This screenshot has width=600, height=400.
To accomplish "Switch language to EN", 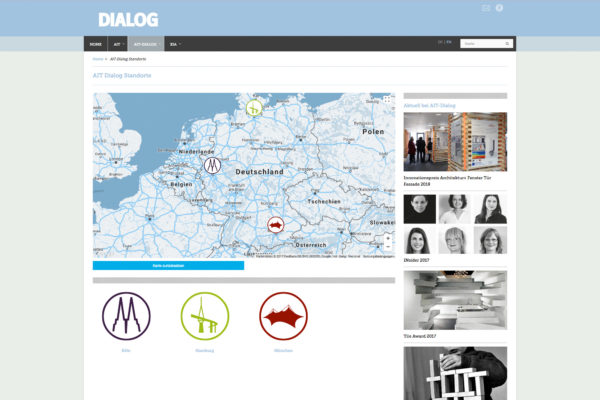I will pos(449,42).
